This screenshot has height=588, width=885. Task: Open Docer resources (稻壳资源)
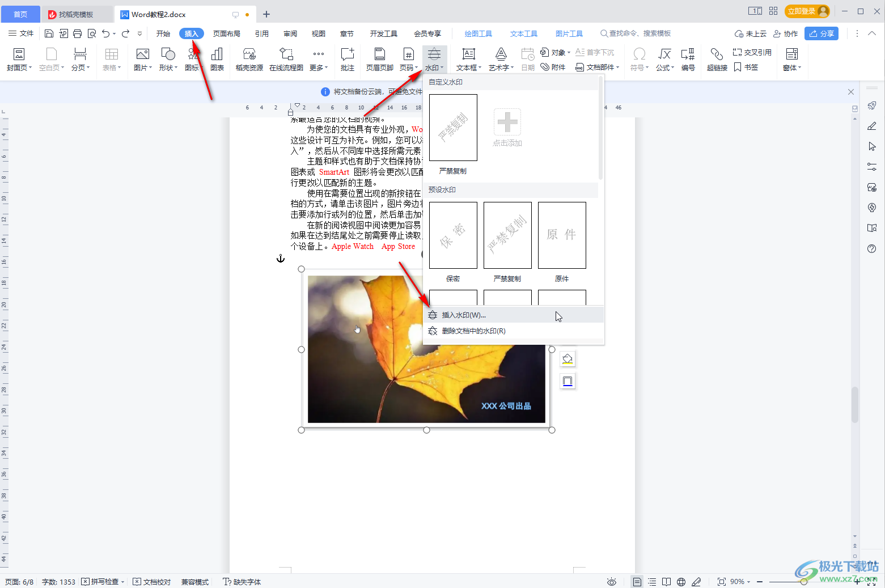point(249,59)
